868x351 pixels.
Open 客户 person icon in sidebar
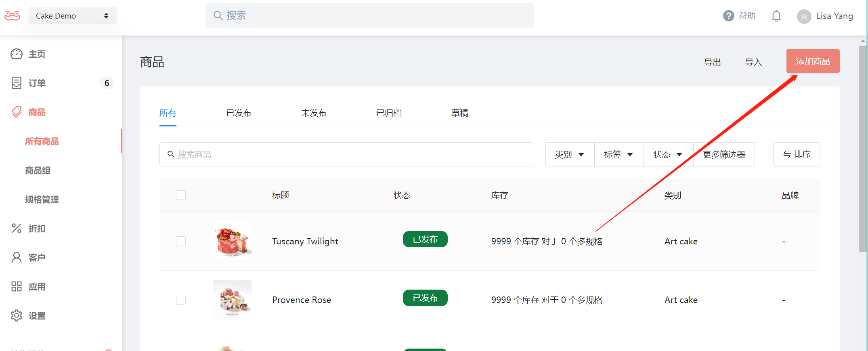tap(17, 257)
